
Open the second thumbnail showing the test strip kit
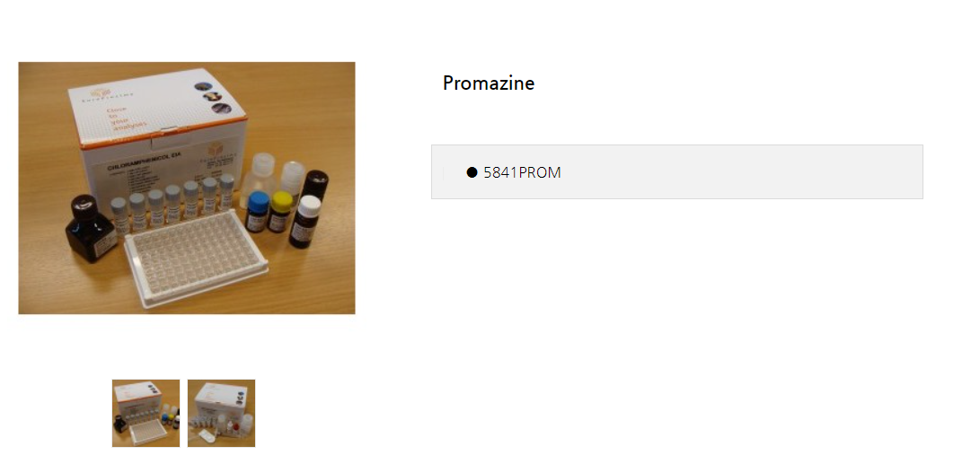click(221, 413)
